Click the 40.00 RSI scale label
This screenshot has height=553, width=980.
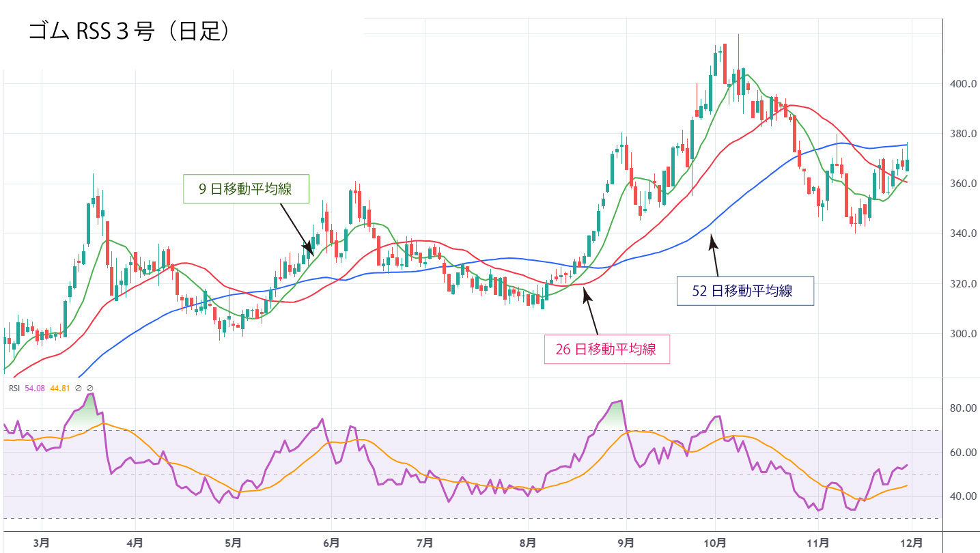click(x=962, y=496)
